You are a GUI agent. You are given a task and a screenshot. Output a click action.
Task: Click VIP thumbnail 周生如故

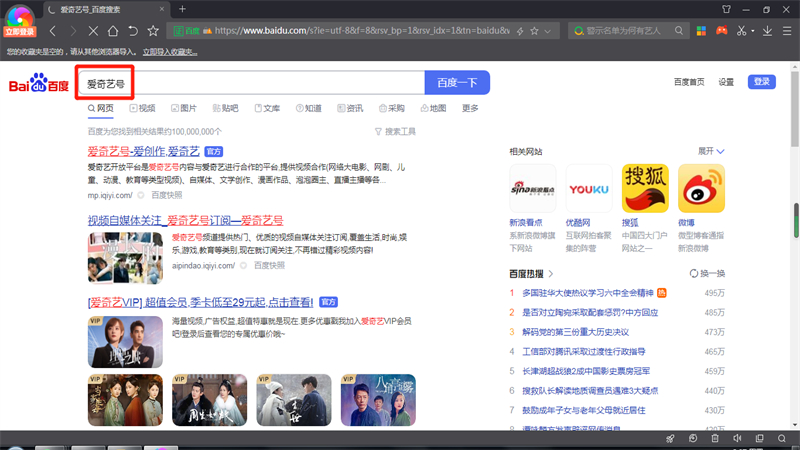point(209,400)
